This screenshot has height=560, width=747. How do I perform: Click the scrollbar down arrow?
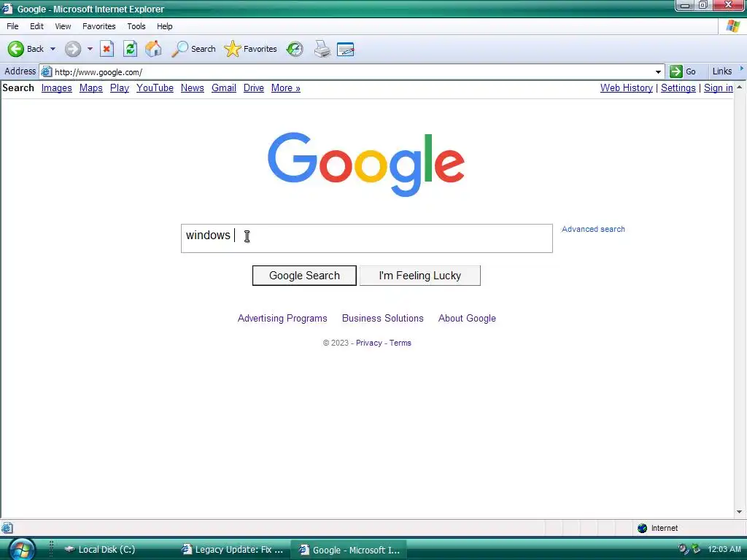coord(740,513)
